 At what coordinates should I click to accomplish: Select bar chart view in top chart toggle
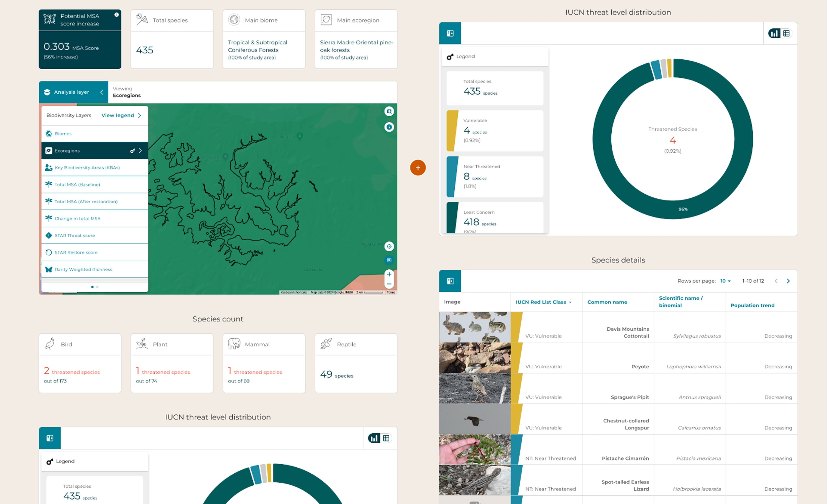coord(775,33)
